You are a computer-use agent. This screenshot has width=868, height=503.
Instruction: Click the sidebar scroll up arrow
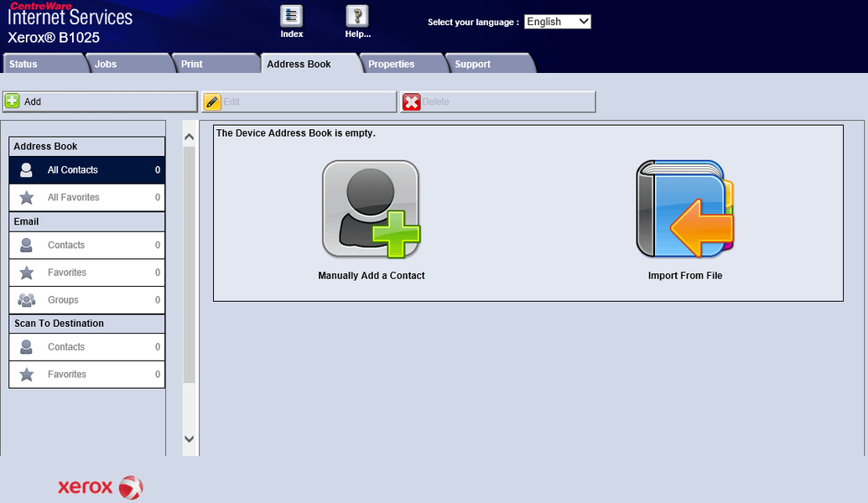click(x=190, y=137)
